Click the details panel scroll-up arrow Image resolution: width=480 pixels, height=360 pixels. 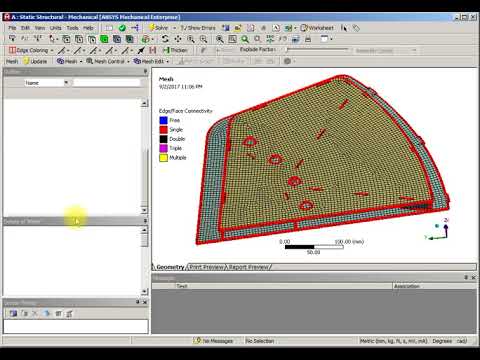[144, 230]
